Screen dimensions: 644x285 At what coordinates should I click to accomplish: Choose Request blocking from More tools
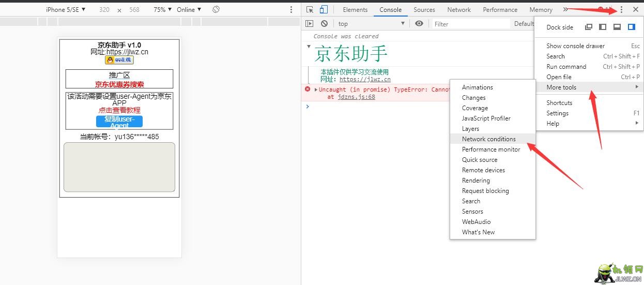pos(493,190)
